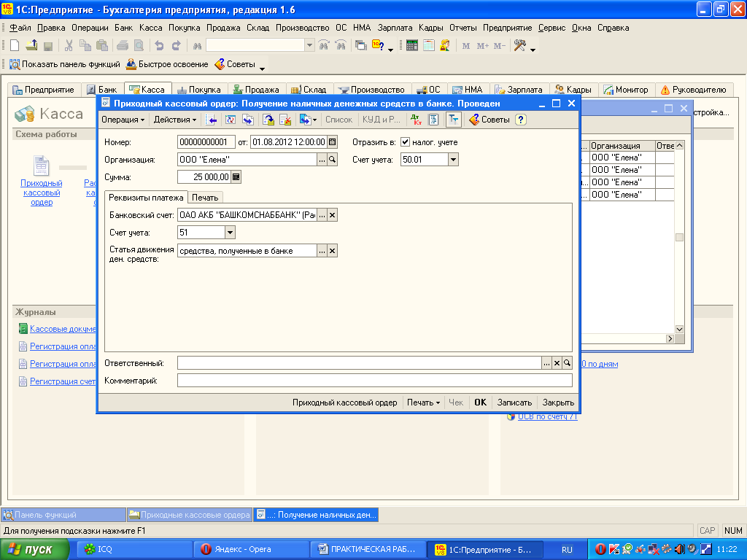Click the Дт/Кт postings result icon
This screenshot has width=747, height=560.
tap(416, 120)
